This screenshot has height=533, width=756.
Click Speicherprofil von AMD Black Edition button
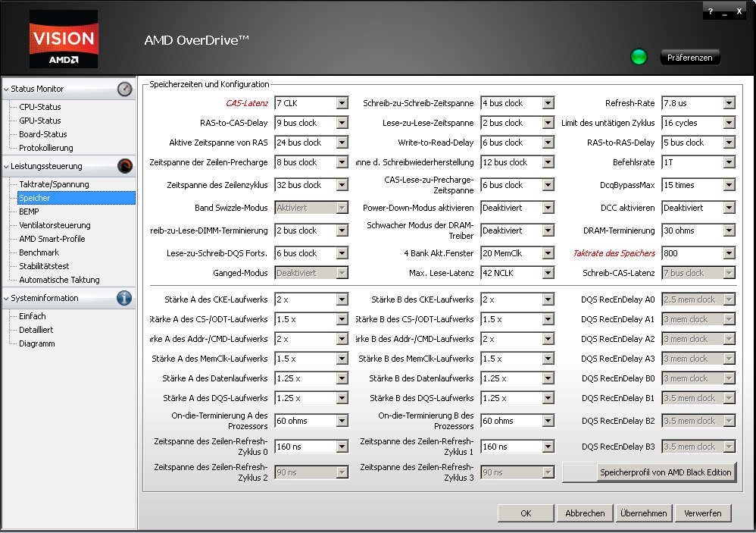[x=666, y=472]
